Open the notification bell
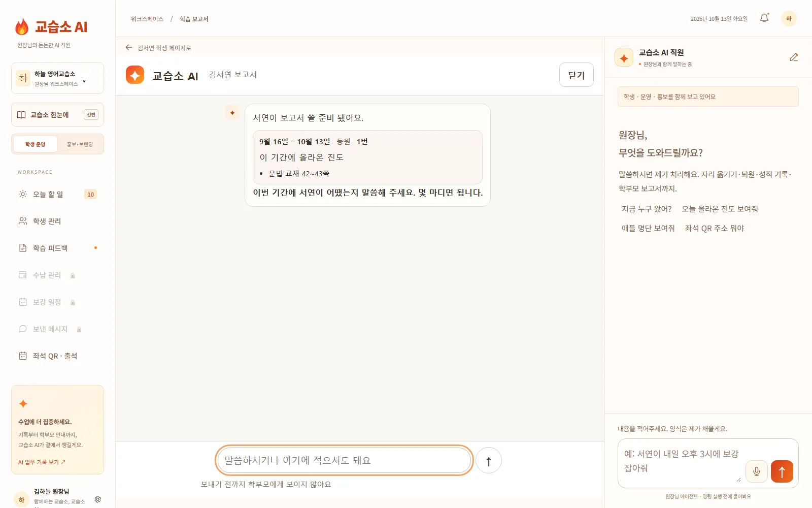 click(x=764, y=18)
